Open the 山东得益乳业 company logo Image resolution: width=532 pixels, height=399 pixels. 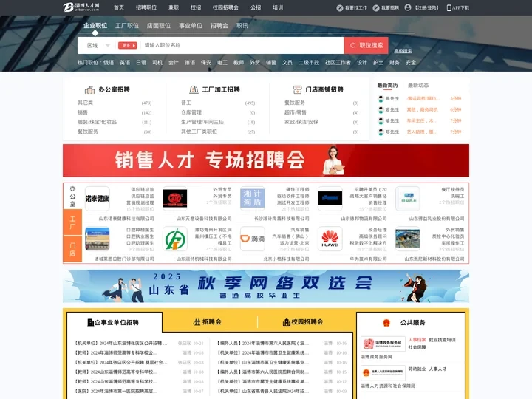point(408,199)
